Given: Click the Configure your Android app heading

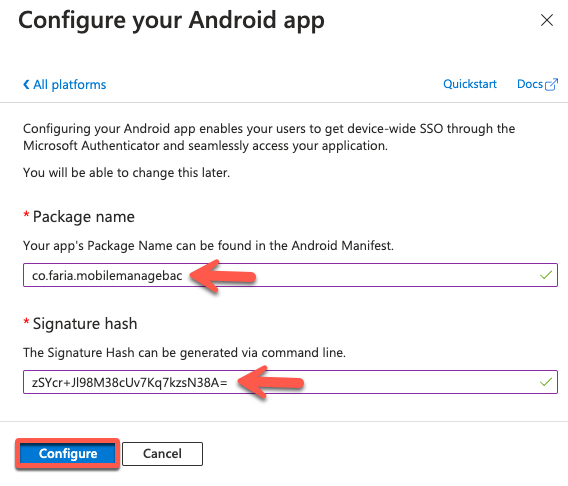Looking at the screenshot, I should coord(171,21).
